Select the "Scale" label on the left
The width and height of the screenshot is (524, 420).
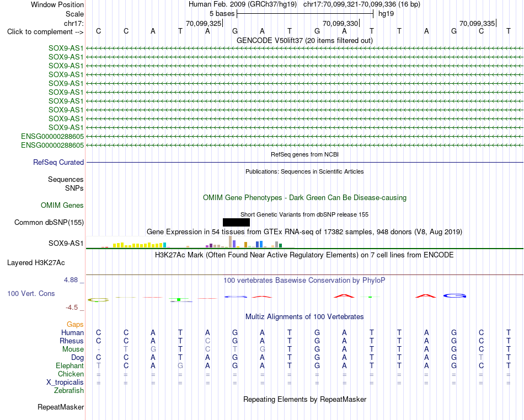[74, 14]
